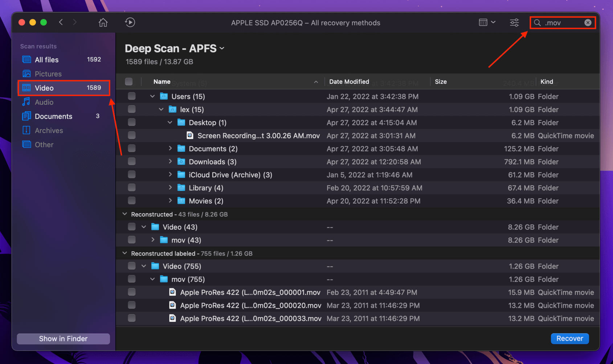613x364 pixels.
Task: Click the lex home folder icon
Action: point(172,109)
